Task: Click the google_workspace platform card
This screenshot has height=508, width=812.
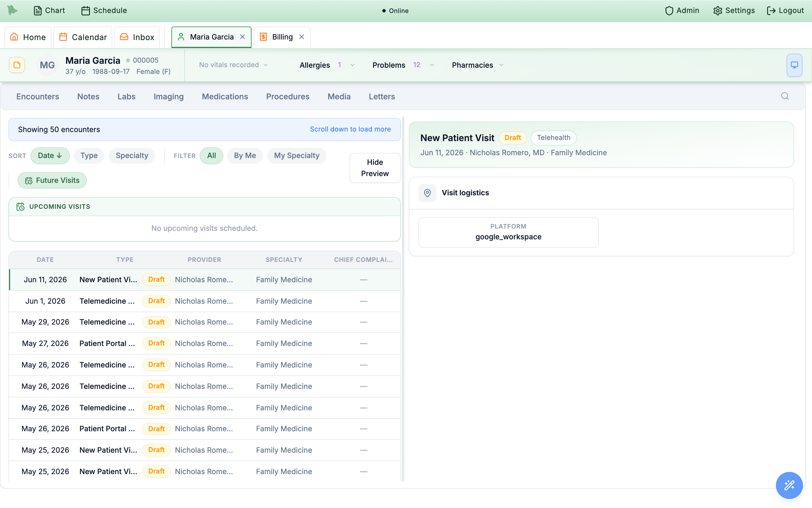Action: point(508,233)
